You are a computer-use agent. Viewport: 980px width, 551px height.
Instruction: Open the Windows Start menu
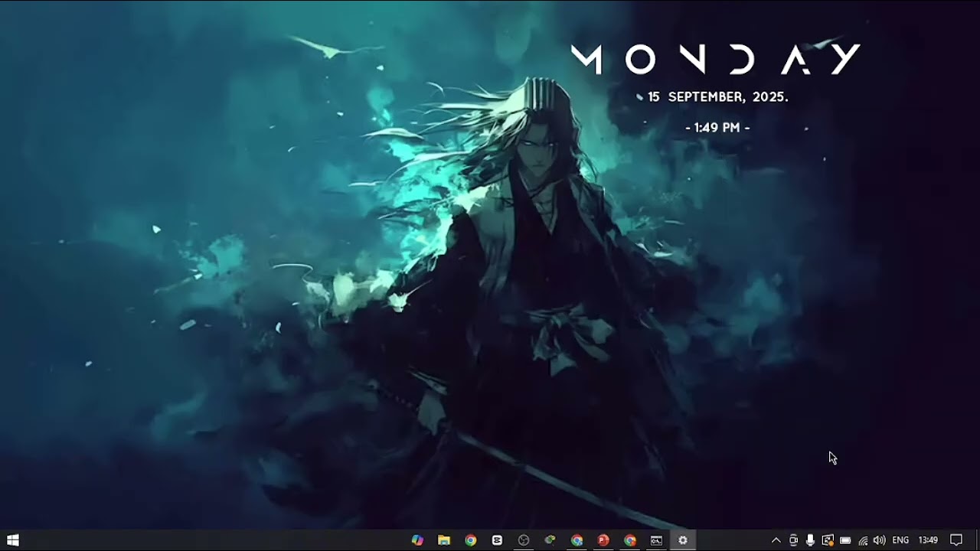[x=12, y=540]
